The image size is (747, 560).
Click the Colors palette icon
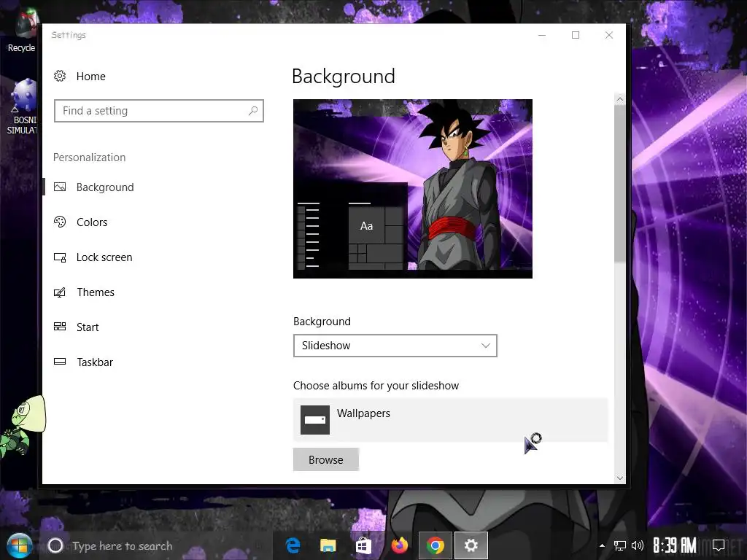pyautogui.click(x=60, y=222)
